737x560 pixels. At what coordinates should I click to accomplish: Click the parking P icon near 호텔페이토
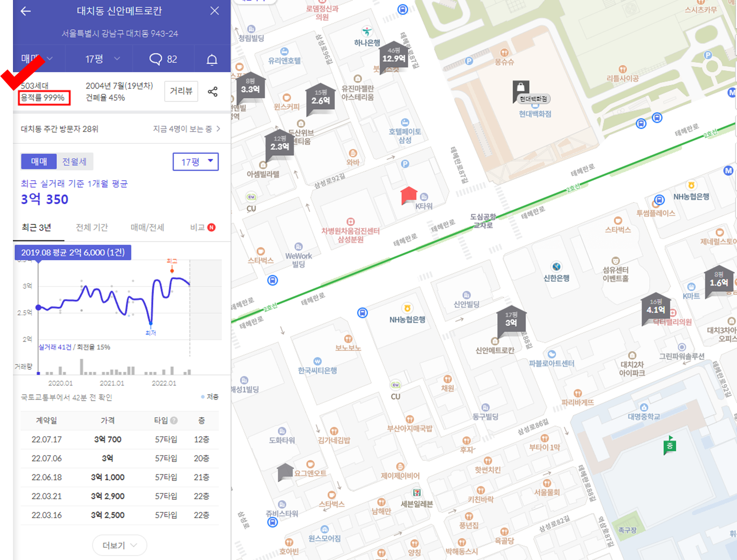[405, 164]
